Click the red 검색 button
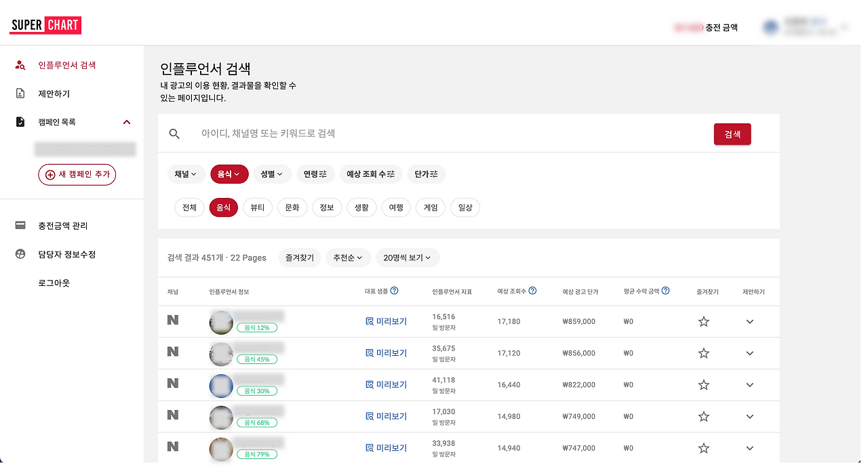This screenshot has height=467, width=868. (x=732, y=134)
